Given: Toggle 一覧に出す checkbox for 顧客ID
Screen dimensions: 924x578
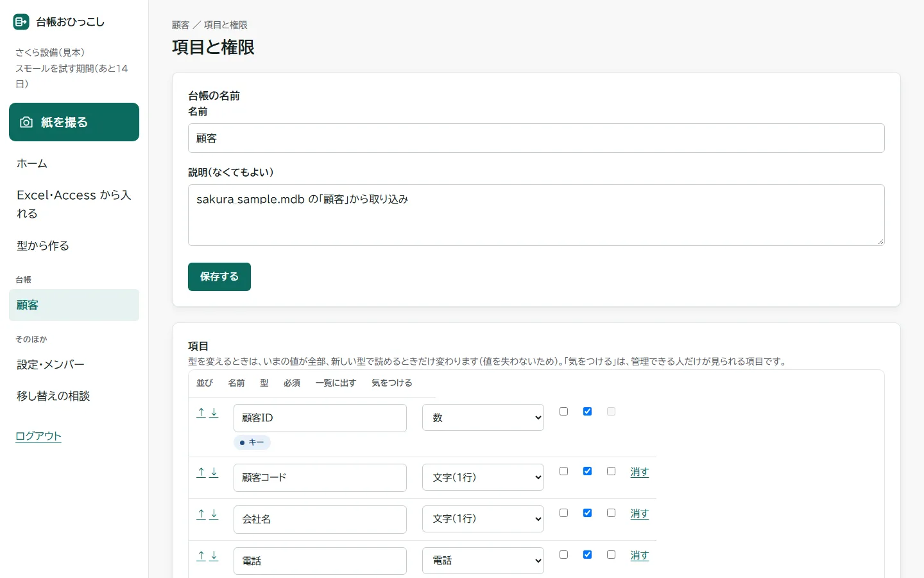Looking at the screenshot, I should point(587,411).
